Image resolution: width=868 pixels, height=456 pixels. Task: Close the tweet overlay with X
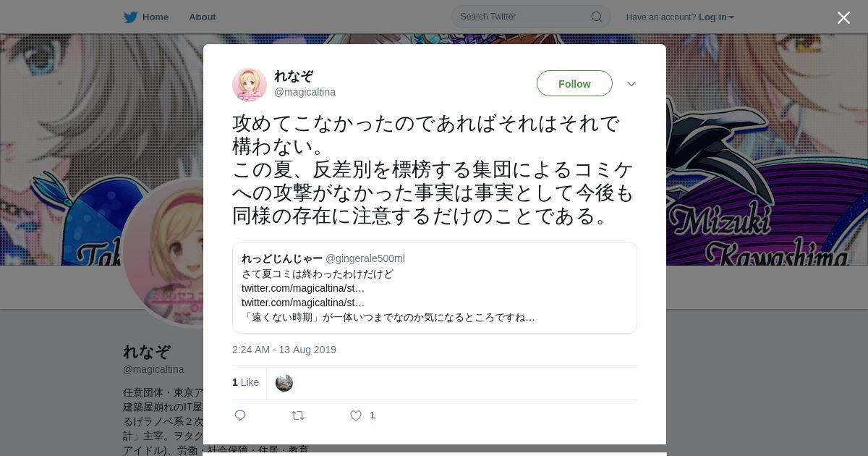point(843,17)
